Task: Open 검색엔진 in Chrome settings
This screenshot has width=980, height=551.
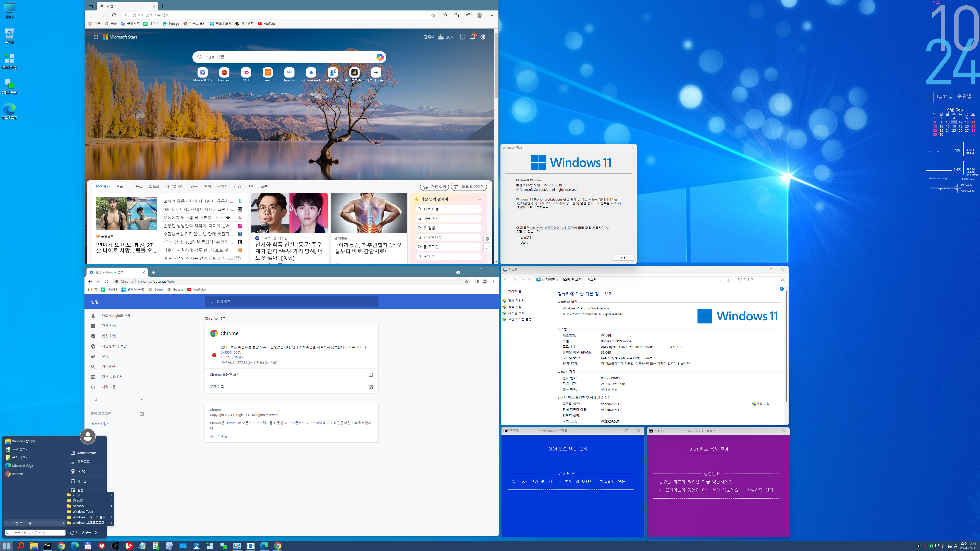Action: [x=108, y=367]
